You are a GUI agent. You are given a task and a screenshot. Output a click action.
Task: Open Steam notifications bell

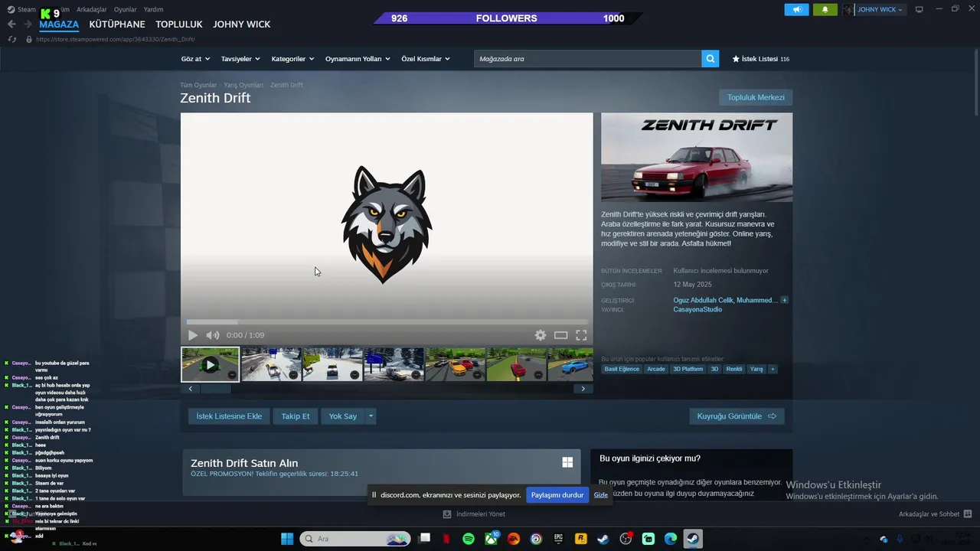[825, 10]
